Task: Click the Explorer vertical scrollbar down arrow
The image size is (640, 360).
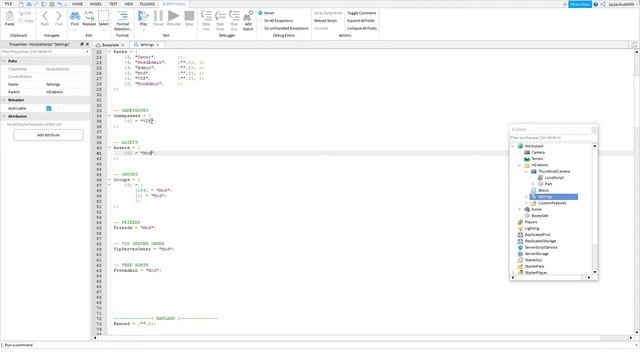Action: pyautogui.click(x=595, y=272)
